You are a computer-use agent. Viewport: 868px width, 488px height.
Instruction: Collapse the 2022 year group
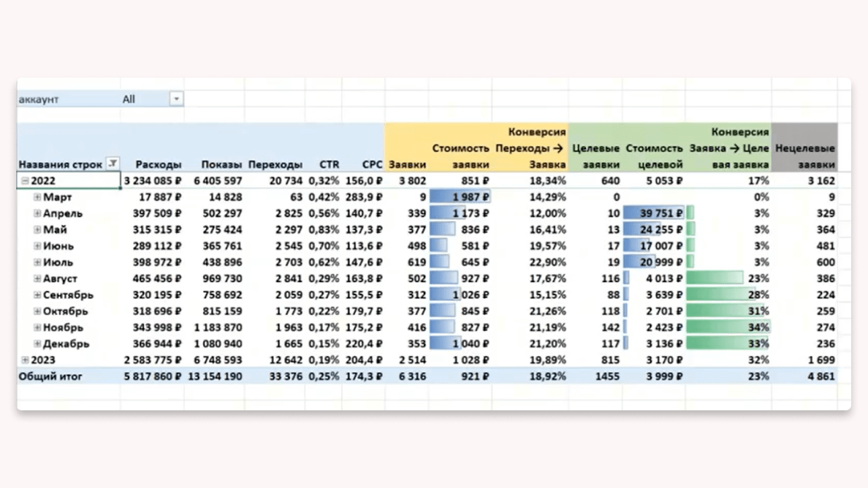pyautogui.click(x=25, y=181)
